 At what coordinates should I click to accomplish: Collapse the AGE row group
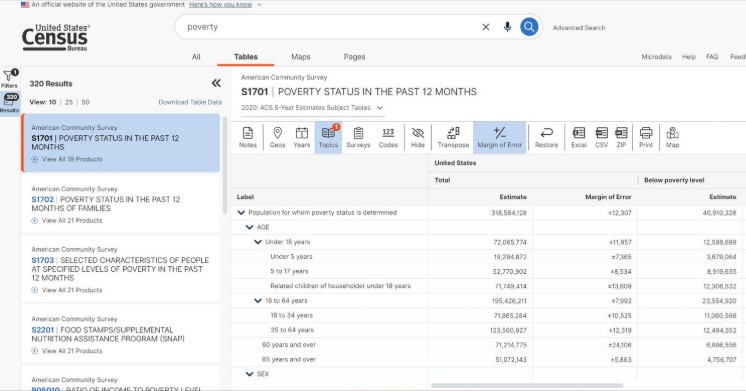249,227
